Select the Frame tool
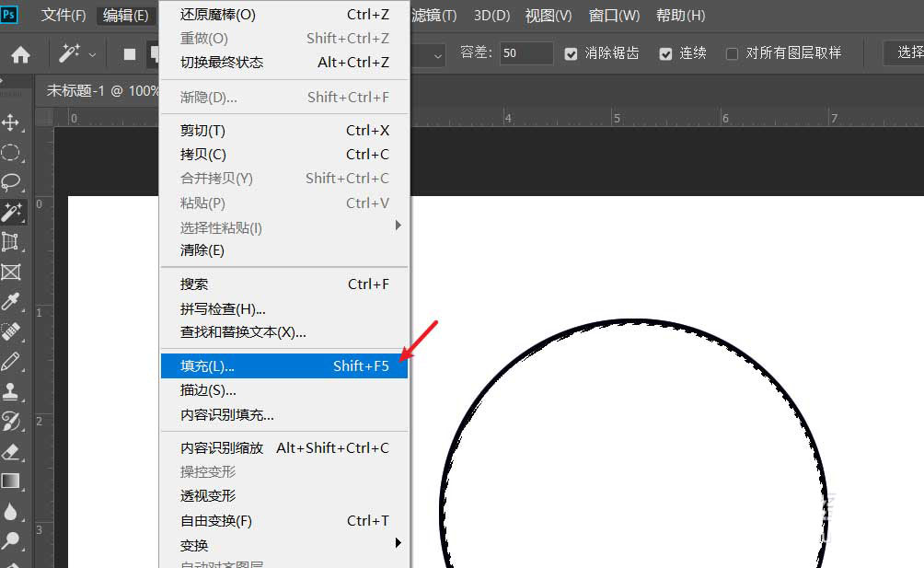This screenshot has height=568, width=924. coord(11,272)
